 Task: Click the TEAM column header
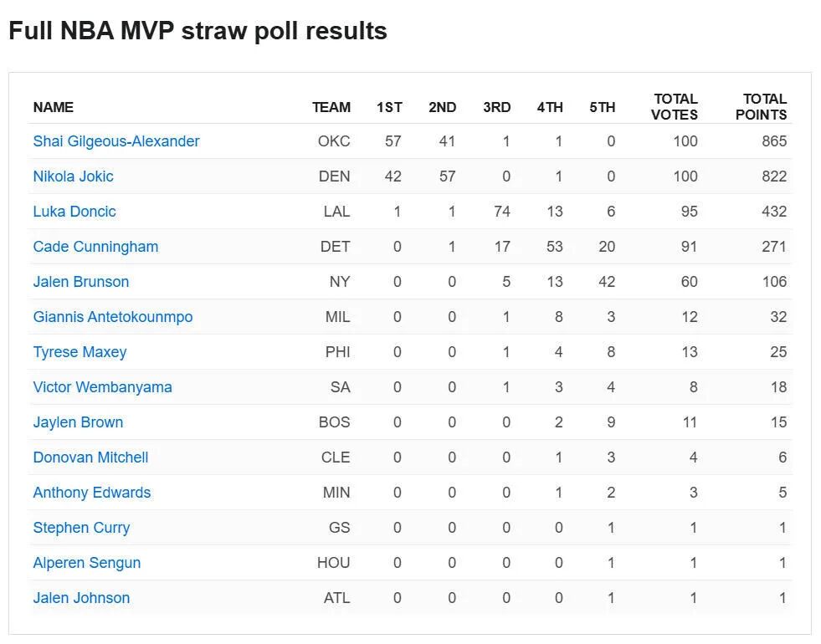[331, 107]
